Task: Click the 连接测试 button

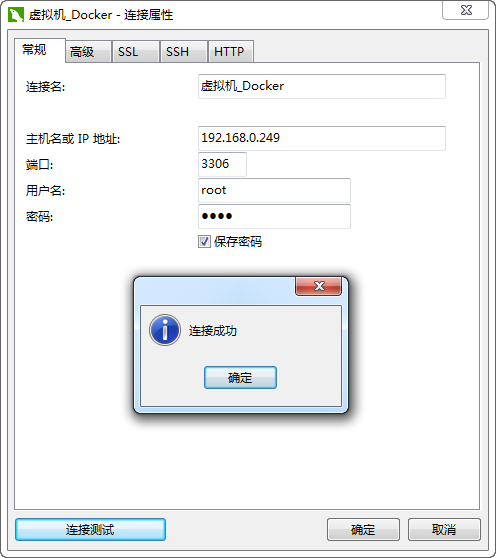Action: click(90, 530)
